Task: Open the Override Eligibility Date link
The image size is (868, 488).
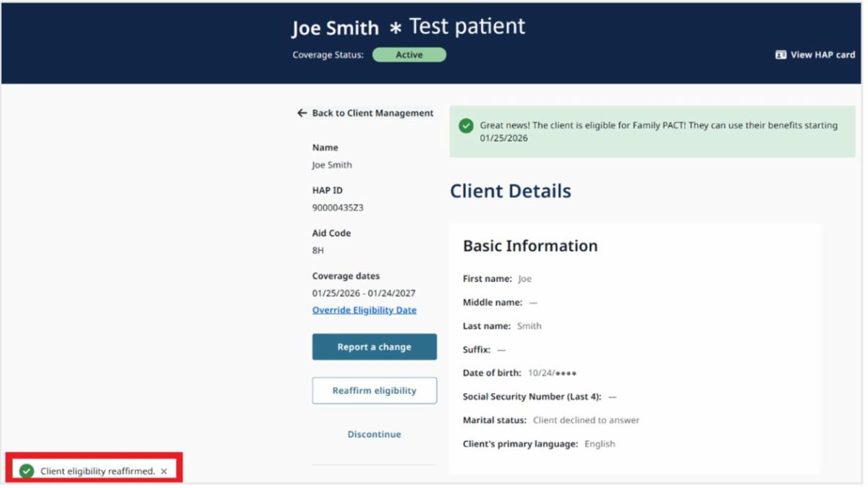Action: click(364, 310)
